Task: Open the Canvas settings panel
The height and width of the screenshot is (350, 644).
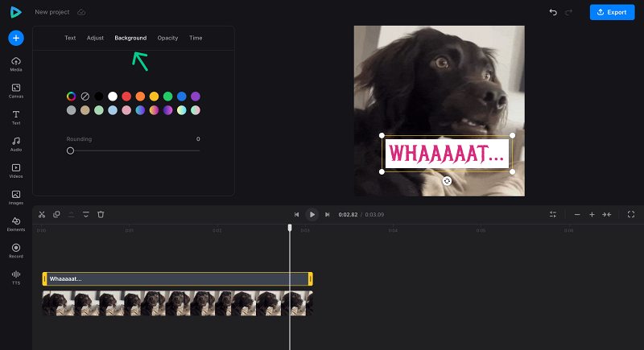Action: pos(16,91)
